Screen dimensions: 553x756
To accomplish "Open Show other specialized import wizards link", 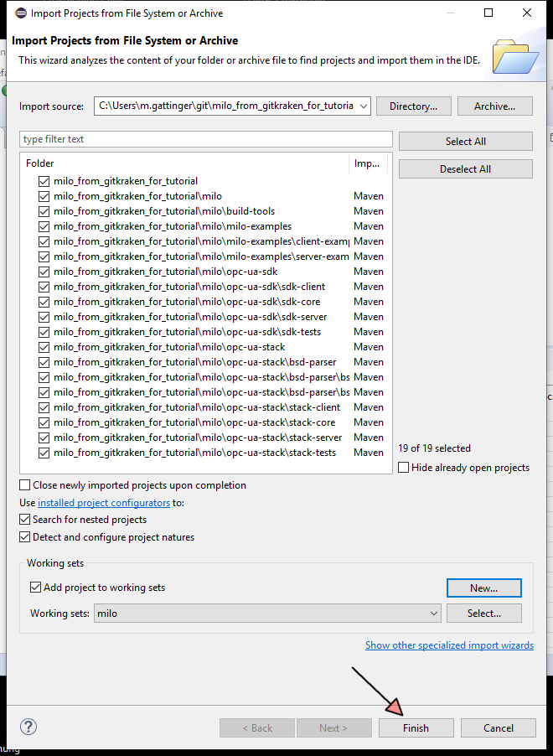I will coord(449,645).
